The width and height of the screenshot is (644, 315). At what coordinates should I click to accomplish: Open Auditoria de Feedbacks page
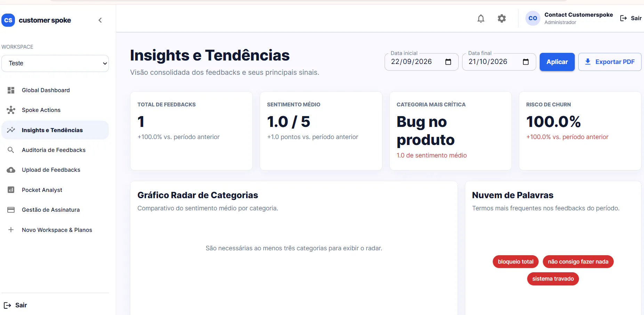coord(54,150)
